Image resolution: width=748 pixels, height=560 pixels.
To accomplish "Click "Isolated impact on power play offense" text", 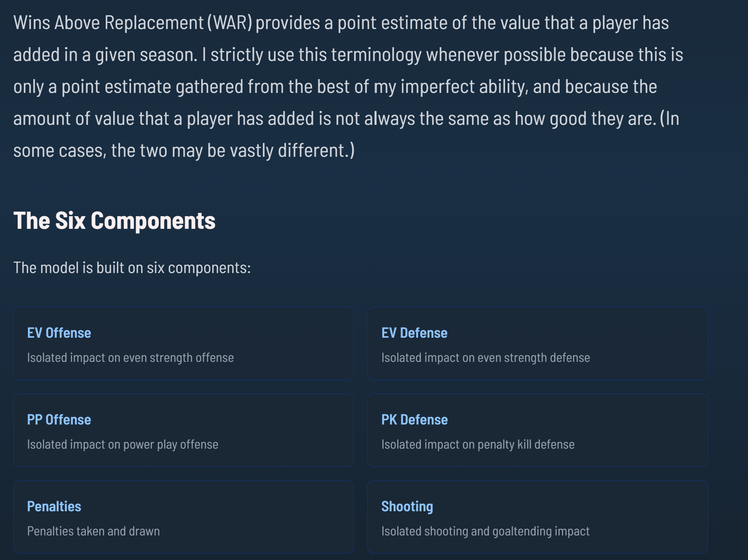I will pos(122,445).
